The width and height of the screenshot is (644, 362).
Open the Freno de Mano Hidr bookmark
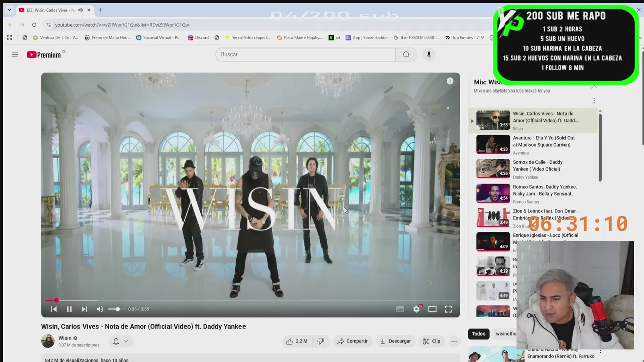click(x=108, y=37)
